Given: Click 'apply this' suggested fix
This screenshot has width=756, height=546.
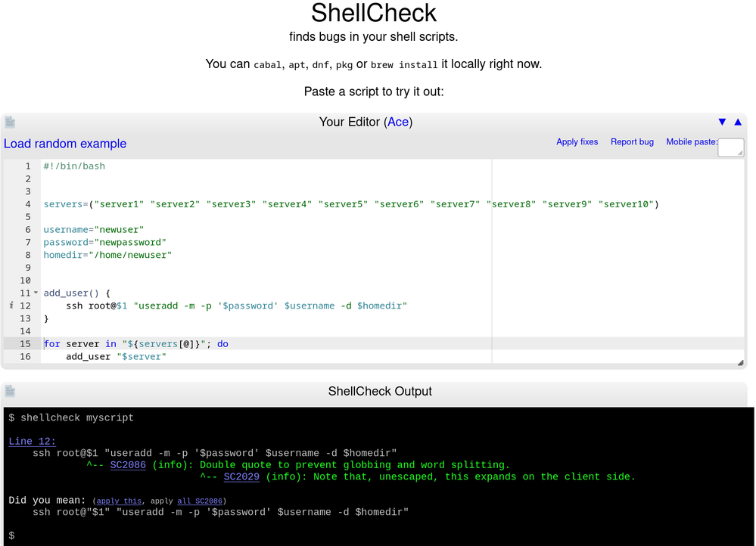Looking at the screenshot, I should (x=119, y=501).
